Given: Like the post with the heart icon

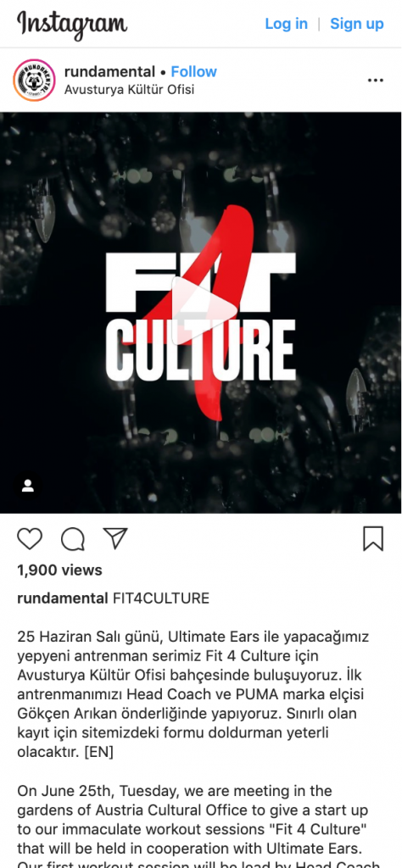Looking at the screenshot, I should point(30,538).
